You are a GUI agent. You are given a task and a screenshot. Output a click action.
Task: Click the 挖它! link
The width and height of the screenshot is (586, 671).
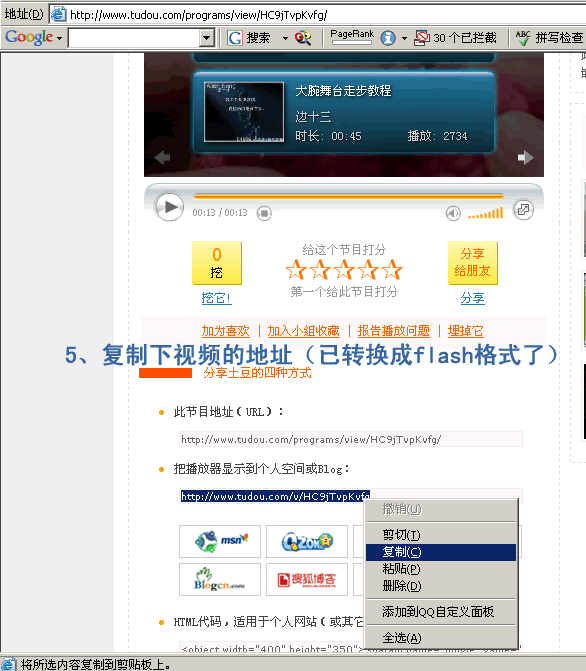point(216,298)
